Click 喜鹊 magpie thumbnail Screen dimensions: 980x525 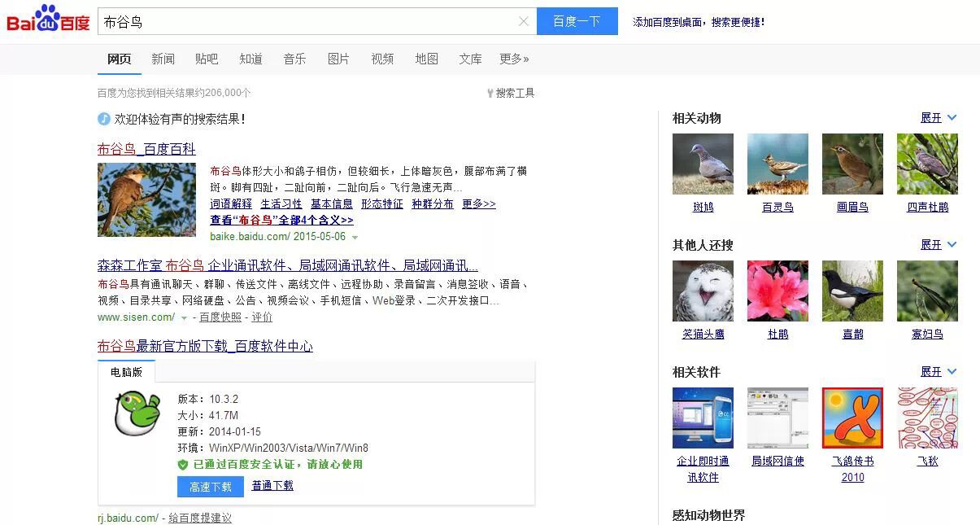pyautogui.click(x=852, y=291)
